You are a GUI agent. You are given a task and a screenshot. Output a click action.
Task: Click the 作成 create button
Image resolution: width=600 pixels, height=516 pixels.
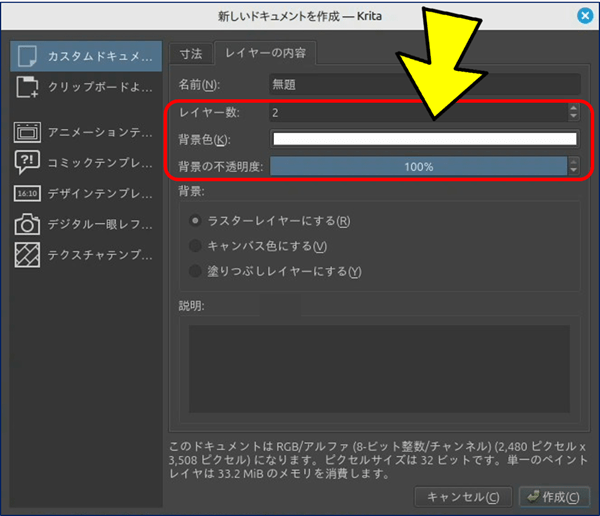[552, 497]
